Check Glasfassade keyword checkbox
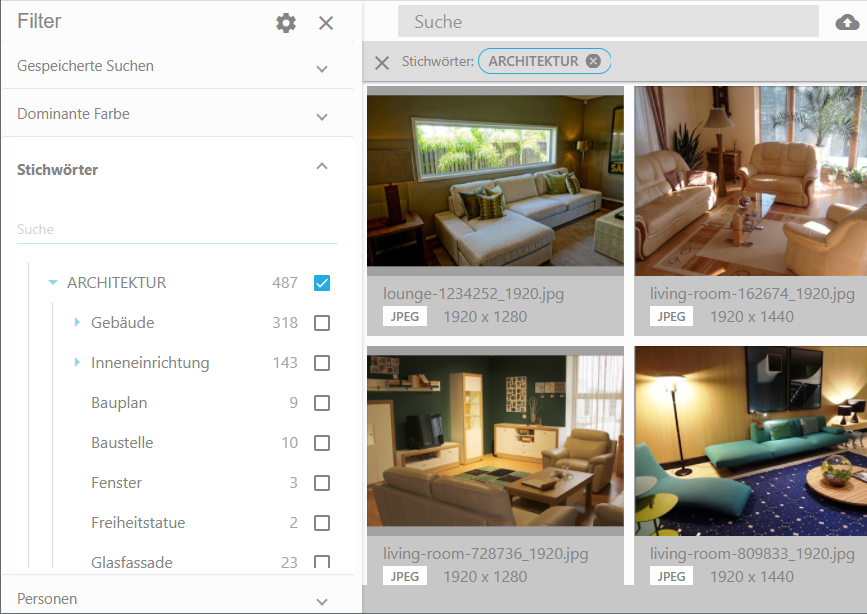Screen dimensions: 867x614 (x=322, y=561)
